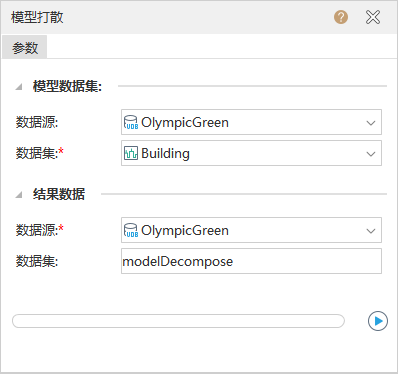Open help for 模型打散 dialog
Viewport: 398px width, 374px height.
click(x=341, y=17)
